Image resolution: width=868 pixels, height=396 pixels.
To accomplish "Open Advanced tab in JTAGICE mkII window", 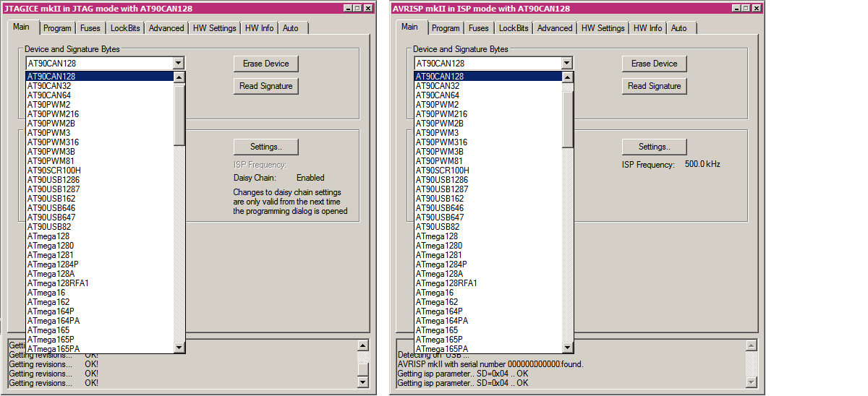I will [166, 28].
